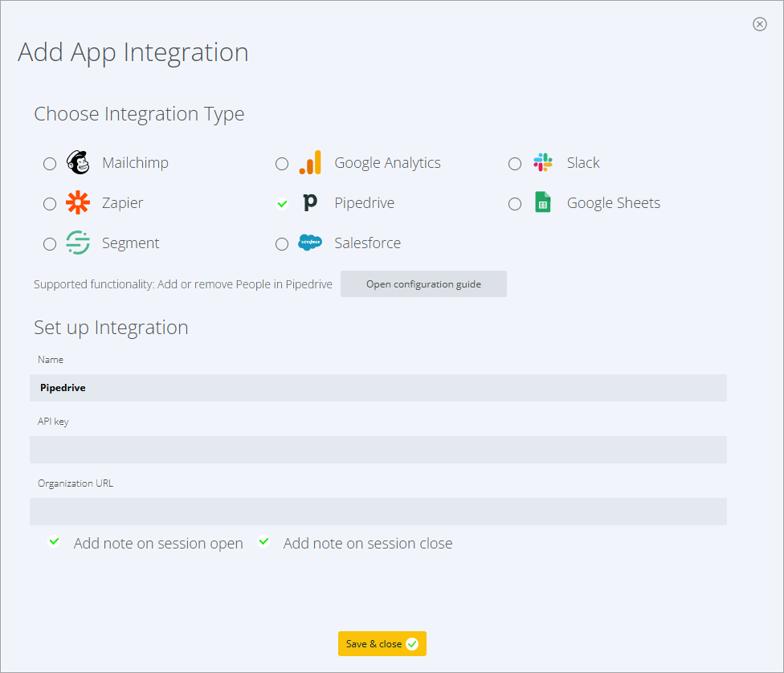Click the Google Sheets green icon
784x673 pixels.
coord(543,202)
